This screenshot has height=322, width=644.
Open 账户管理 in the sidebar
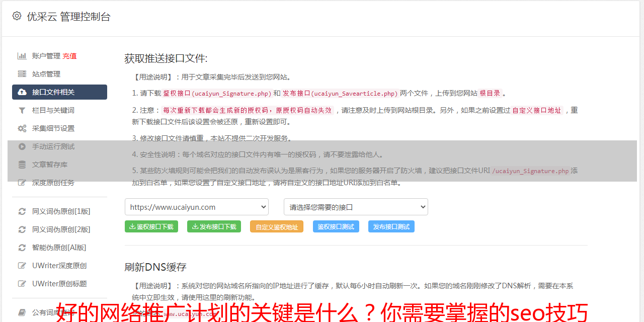46,56
